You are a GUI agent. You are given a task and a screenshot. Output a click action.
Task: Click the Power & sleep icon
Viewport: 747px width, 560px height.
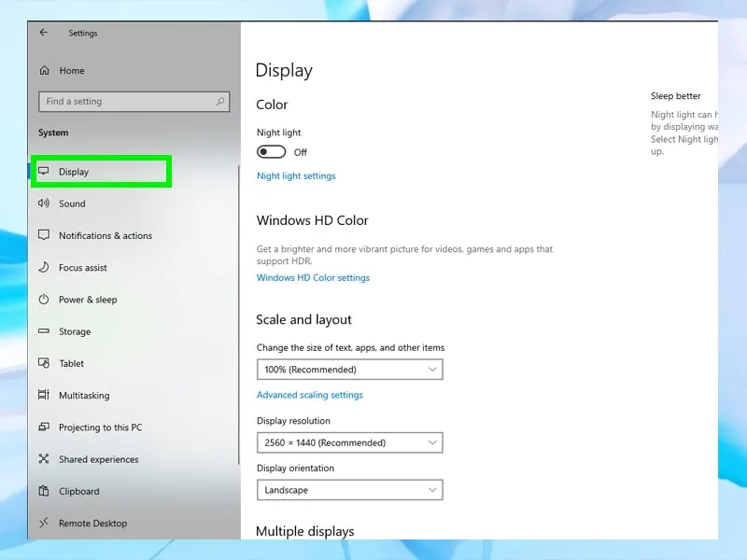44,300
